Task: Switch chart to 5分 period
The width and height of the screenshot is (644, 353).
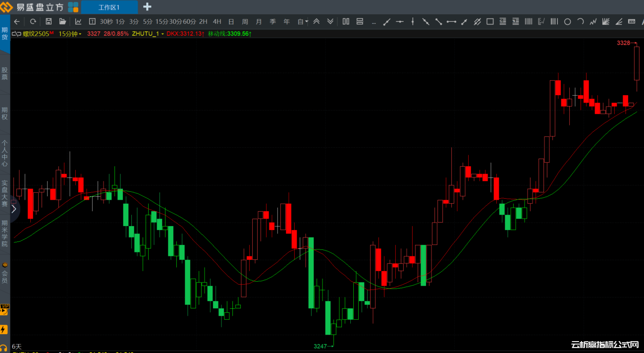Action: coord(148,21)
